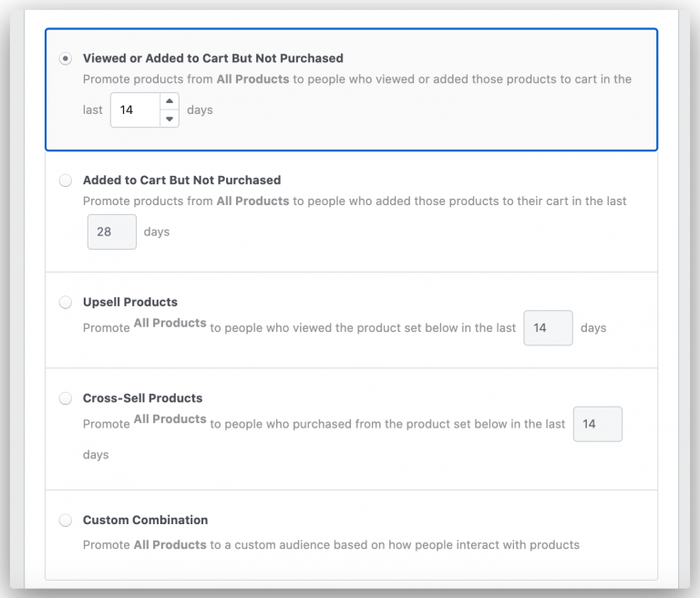Choose the Upsell Products radio button

click(66, 302)
